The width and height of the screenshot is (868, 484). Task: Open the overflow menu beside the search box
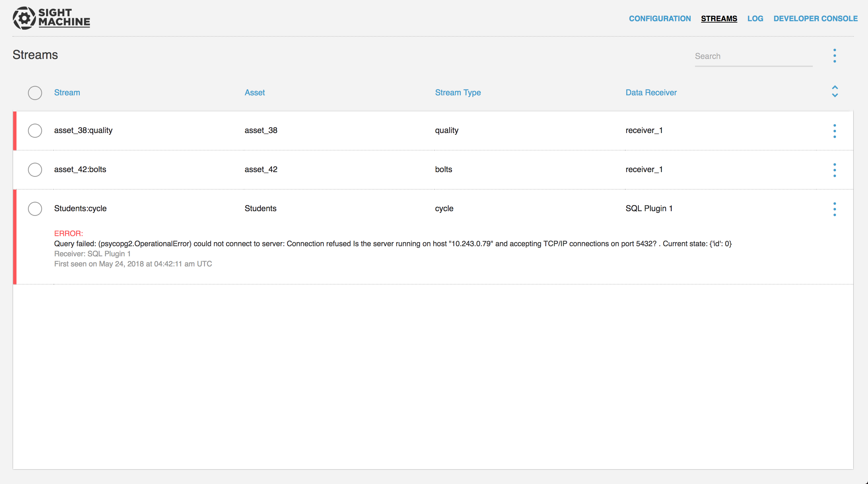[x=835, y=56]
